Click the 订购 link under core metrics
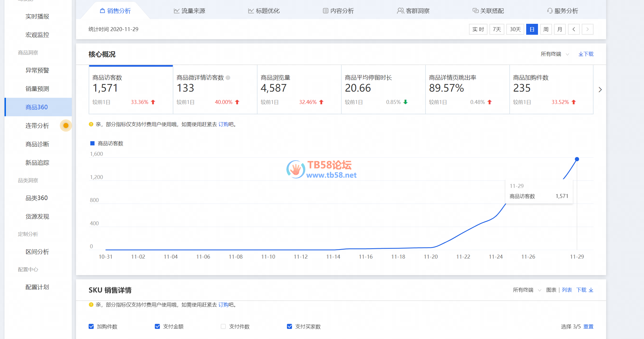This screenshot has width=644, height=339. click(223, 124)
